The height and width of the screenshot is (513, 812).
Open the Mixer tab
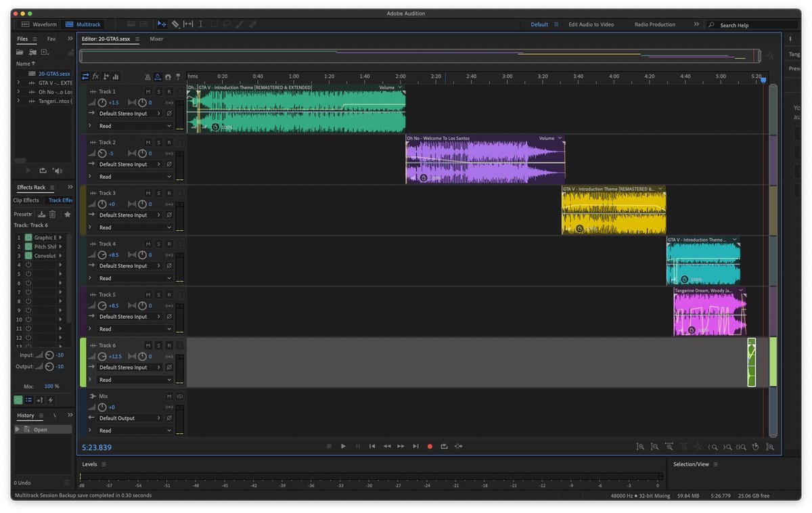tap(156, 39)
